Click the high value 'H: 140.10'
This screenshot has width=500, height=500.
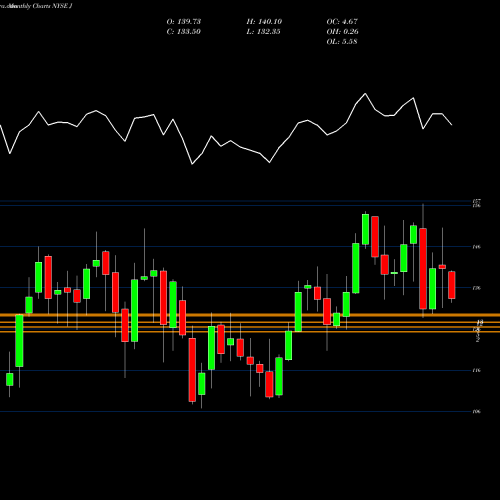[264, 22]
